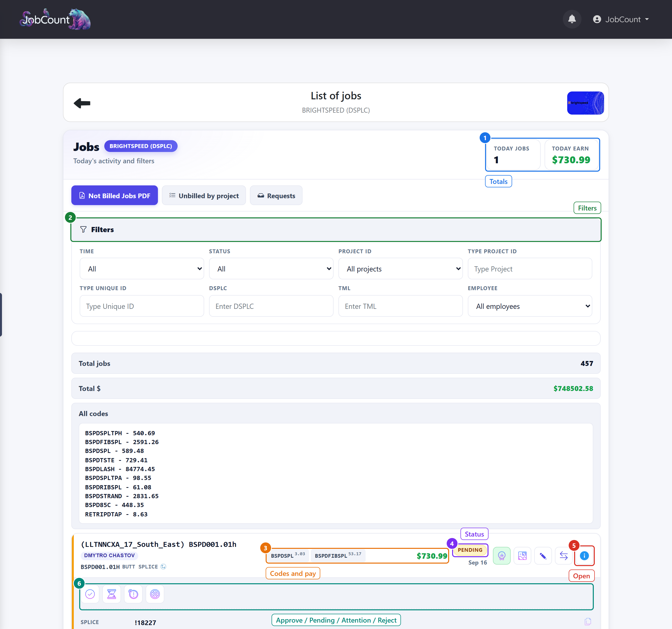Reject the job with the ban icon

click(155, 594)
